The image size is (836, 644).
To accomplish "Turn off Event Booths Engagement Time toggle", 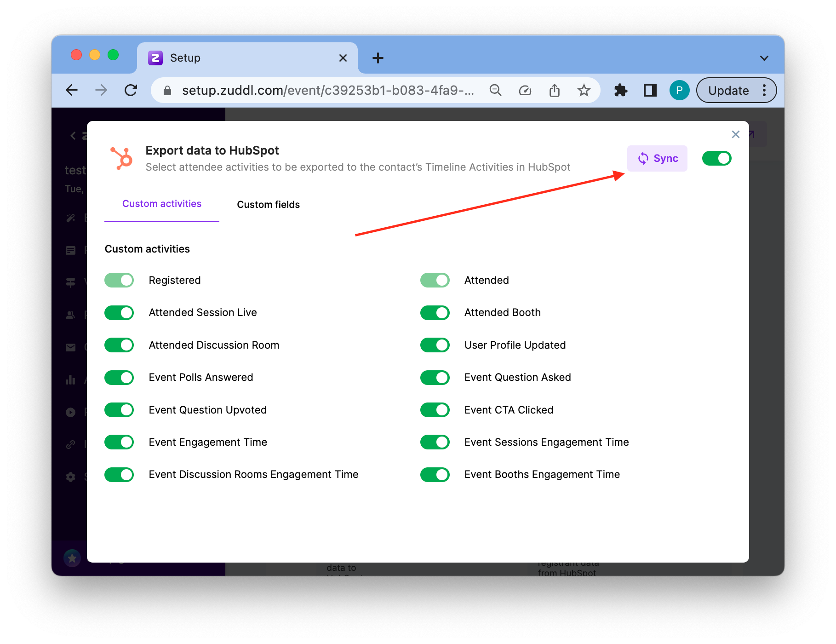I will click(x=435, y=475).
